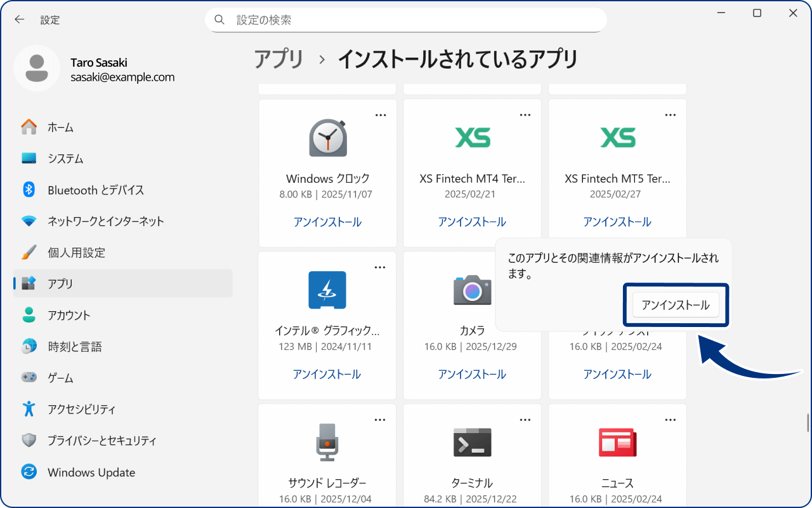This screenshot has width=812, height=508.
Task: Click the 設定の検索 search field
Action: 406,20
